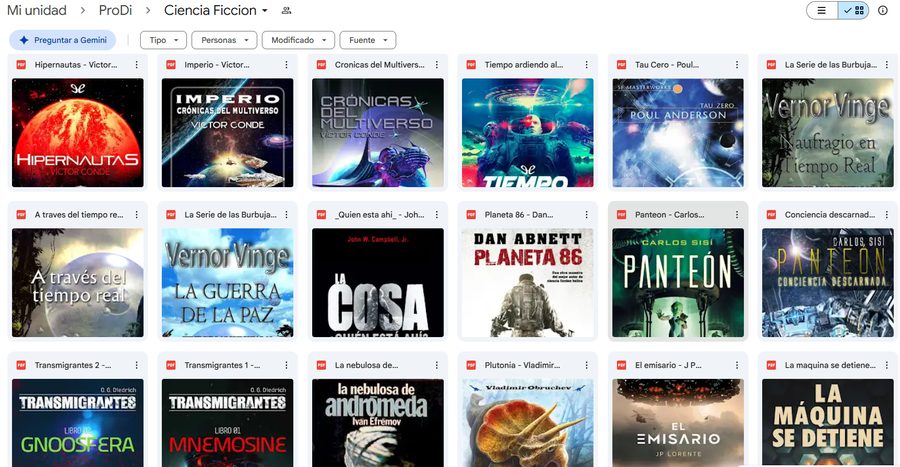
Task: Open more actions for Transmigrantes 2 file
Action: coord(137,365)
